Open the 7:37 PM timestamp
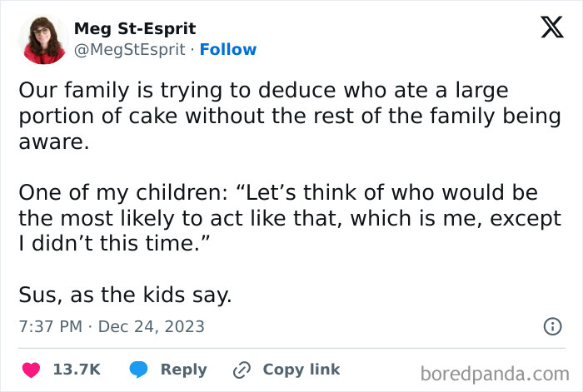 50,326
